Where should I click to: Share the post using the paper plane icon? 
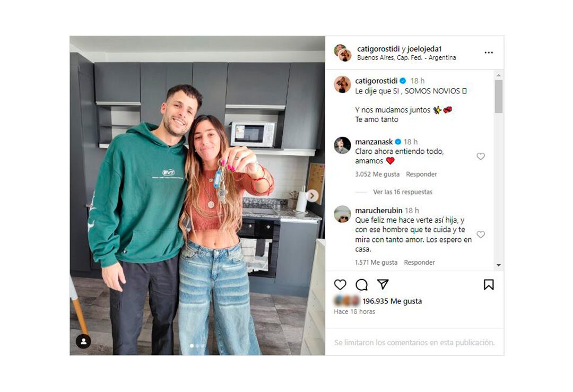pyautogui.click(x=383, y=284)
